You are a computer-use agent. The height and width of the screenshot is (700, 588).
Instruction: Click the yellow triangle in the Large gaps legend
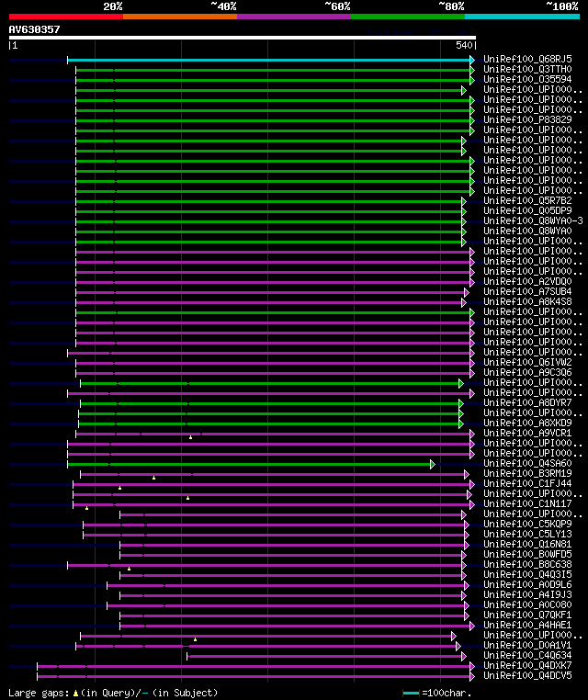[x=75, y=694]
